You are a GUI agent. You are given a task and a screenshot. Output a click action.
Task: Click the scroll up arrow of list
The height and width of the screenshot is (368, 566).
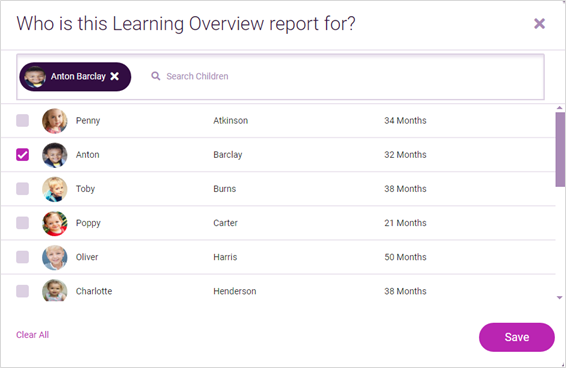[560, 108]
